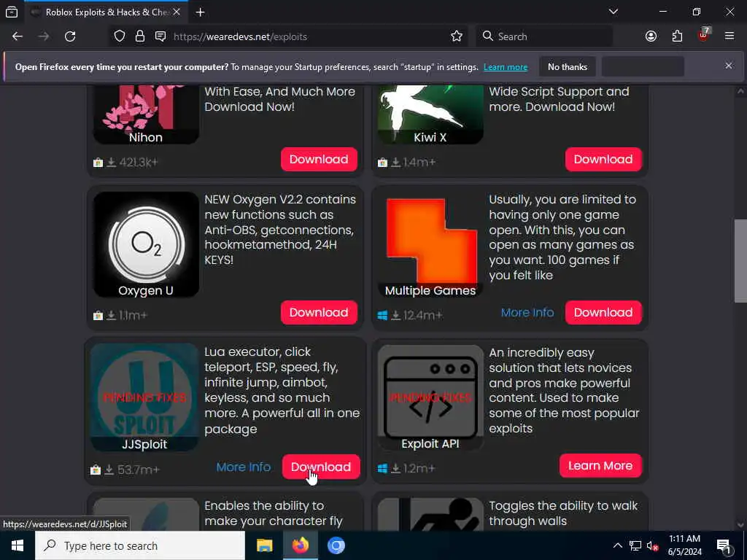Open the blue circle taskbar app
The width and height of the screenshot is (747, 560).
(x=336, y=545)
